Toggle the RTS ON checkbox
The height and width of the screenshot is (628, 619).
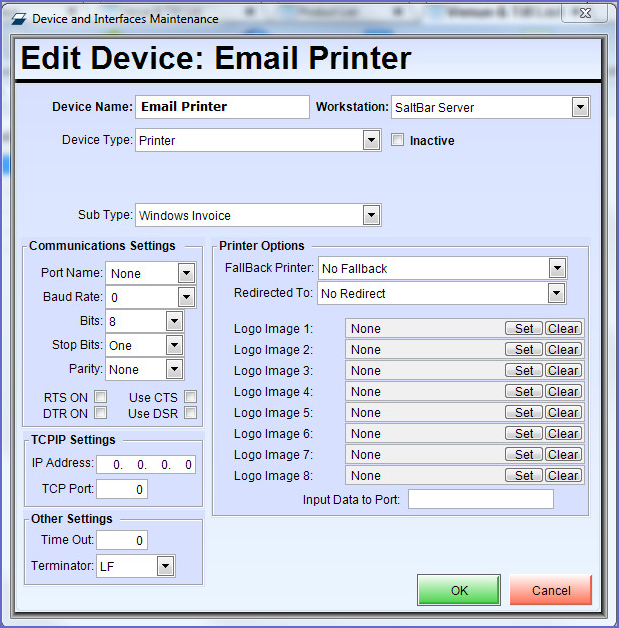coord(100,397)
